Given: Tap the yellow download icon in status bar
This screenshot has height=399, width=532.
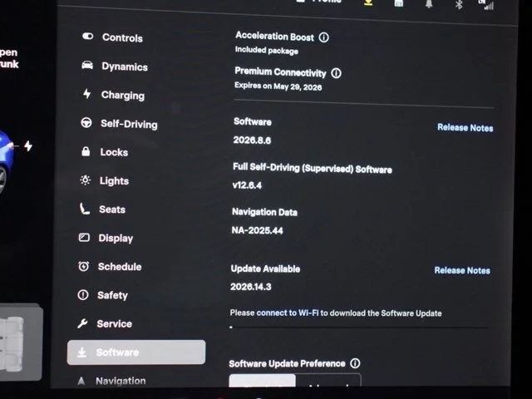Looking at the screenshot, I should click(x=368, y=2).
